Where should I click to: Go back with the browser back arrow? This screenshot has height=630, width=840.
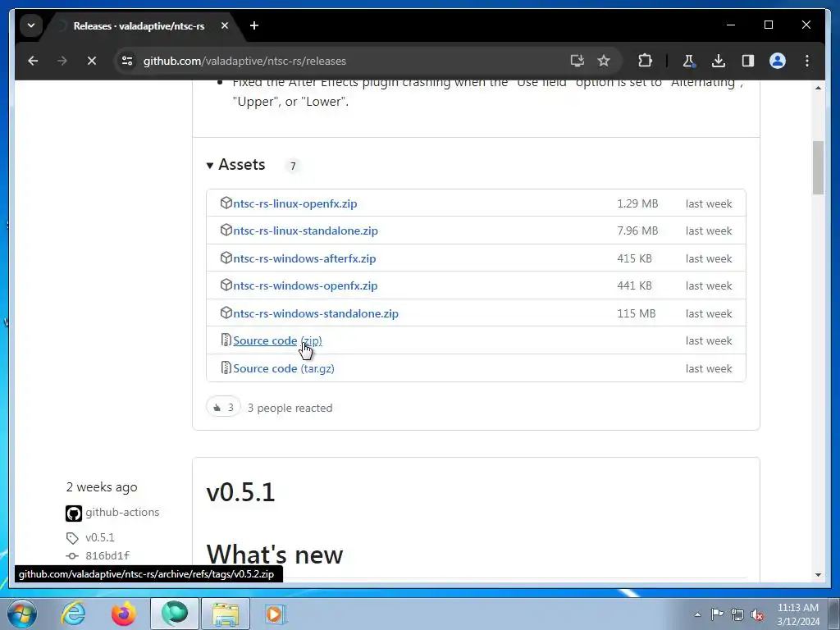[33, 61]
